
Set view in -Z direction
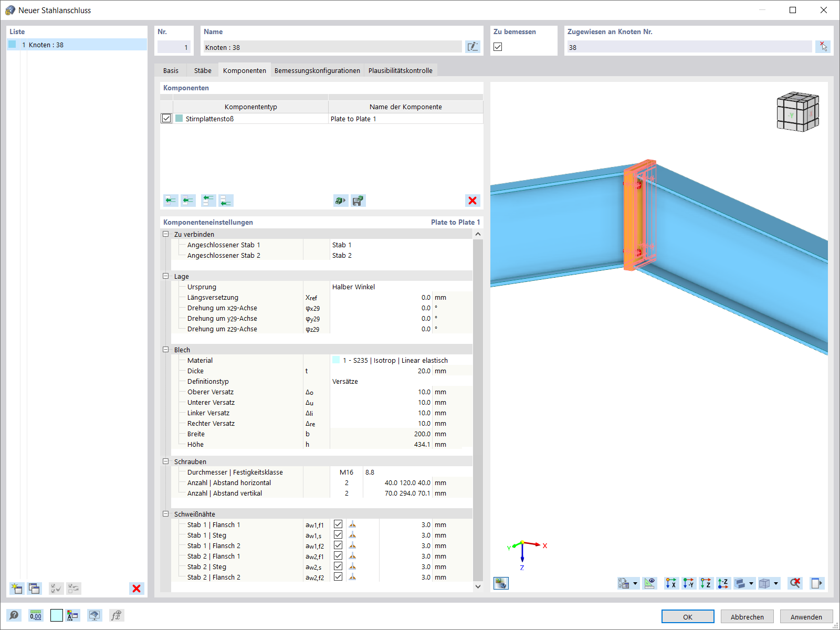click(723, 583)
